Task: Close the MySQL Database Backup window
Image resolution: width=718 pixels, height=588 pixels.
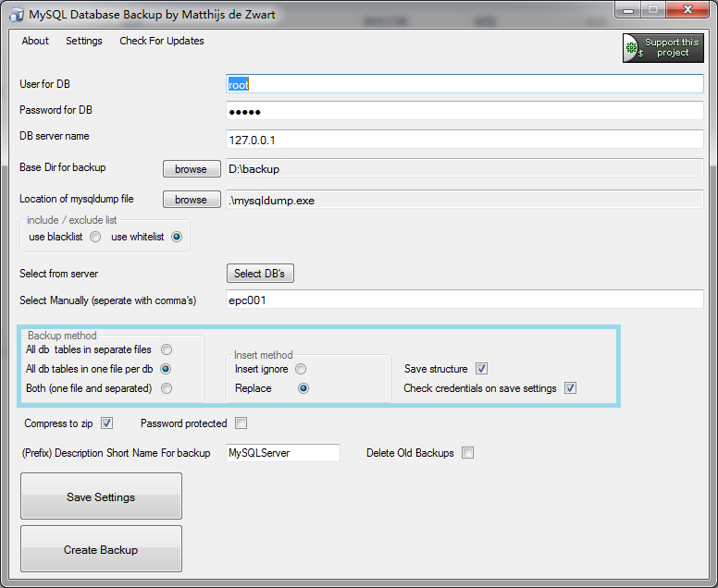Action: tap(687, 9)
